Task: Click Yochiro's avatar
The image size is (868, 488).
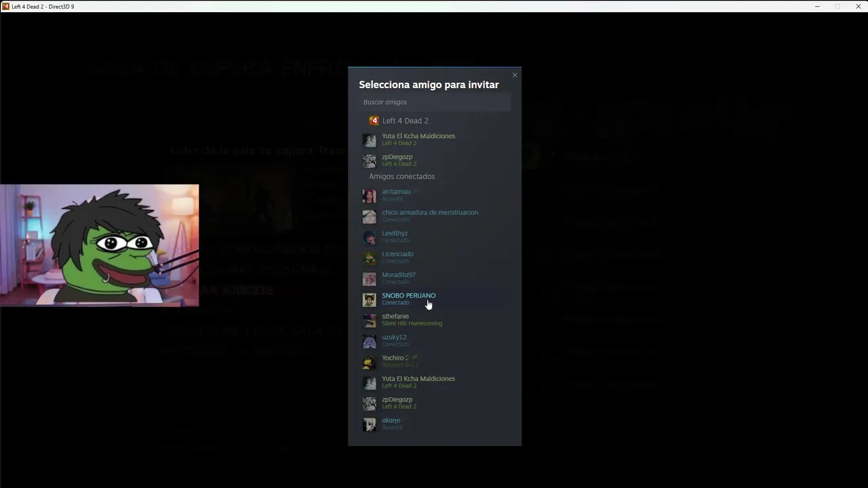Action: pyautogui.click(x=369, y=362)
